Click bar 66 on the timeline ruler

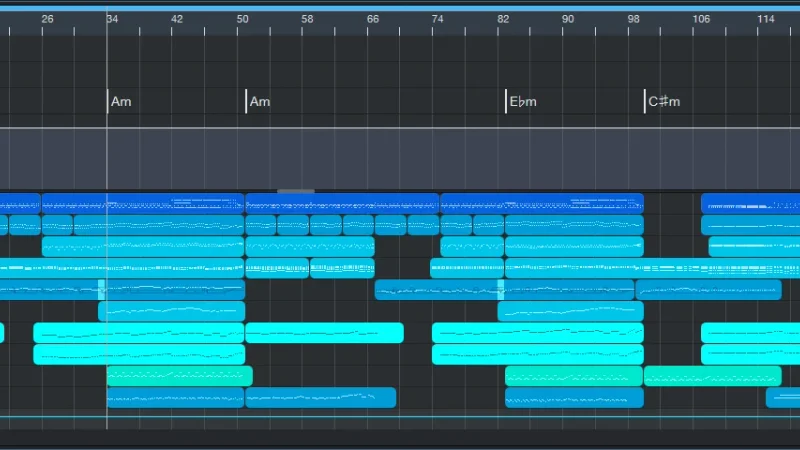pyautogui.click(x=372, y=19)
